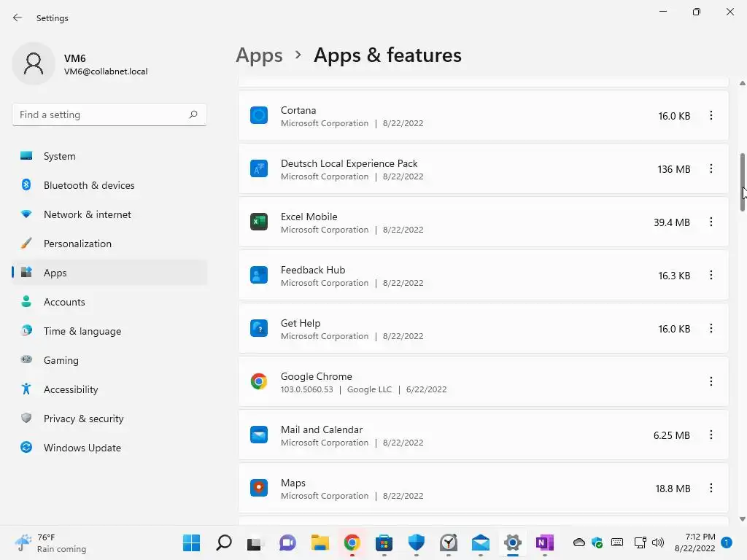Open more options for Deutsch Local Experience Pack
The width and height of the screenshot is (747, 560).
(711, 168)
